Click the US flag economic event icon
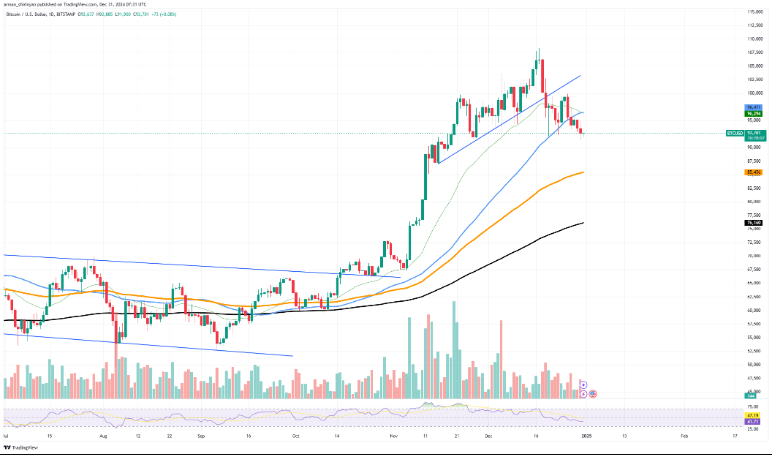Image resolution: width=772 pixels, height=455 pixels. point(593,394)
